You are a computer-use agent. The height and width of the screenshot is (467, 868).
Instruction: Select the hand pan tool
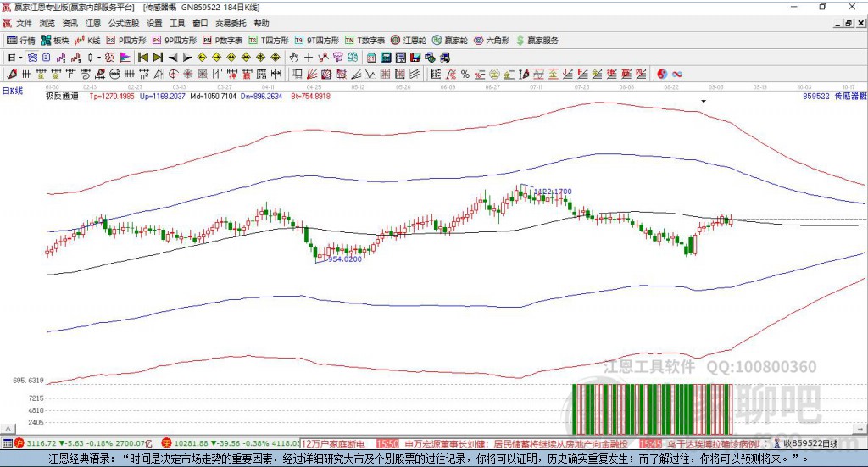pos(294,57)
